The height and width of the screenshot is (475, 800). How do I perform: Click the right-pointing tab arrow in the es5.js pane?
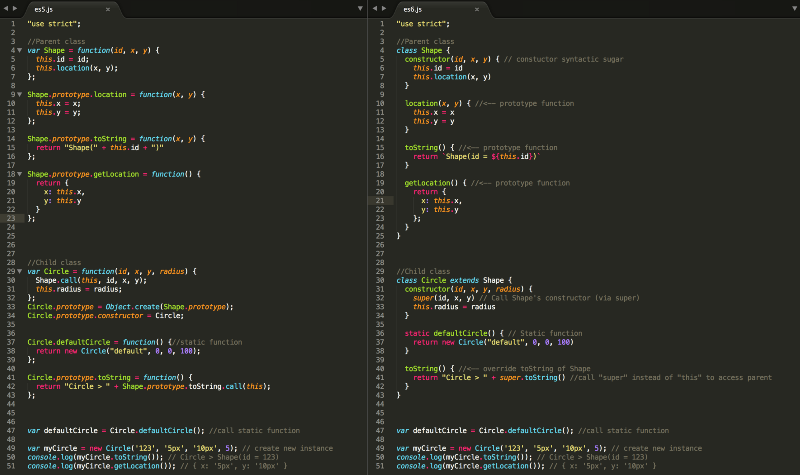point(15,8)
